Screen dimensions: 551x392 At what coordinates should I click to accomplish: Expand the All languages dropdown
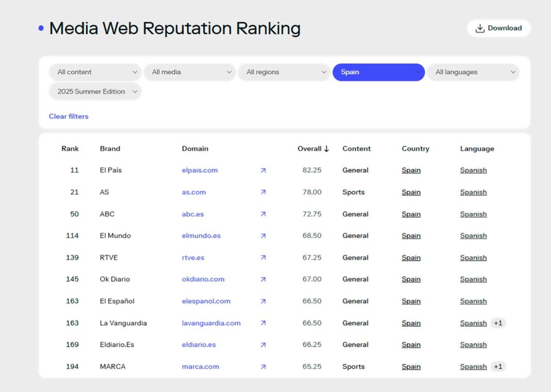pos(473,72)
